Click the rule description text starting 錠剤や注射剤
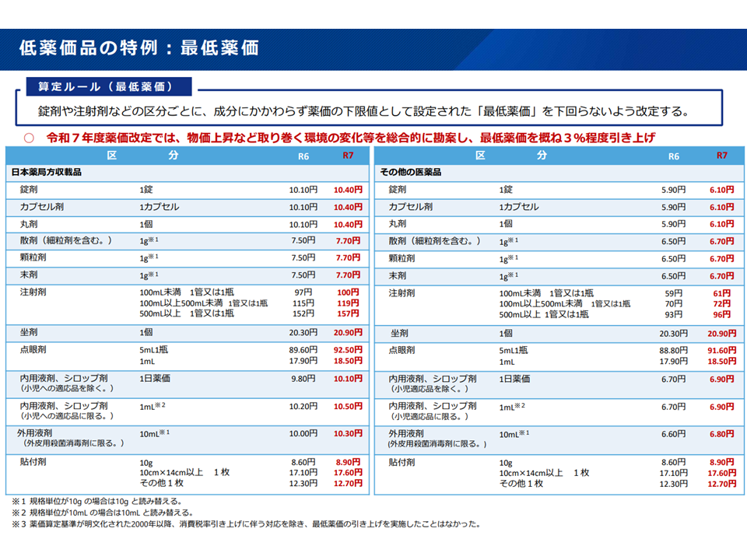The width and height of the screenshot is (747, 560). (363, 110)
